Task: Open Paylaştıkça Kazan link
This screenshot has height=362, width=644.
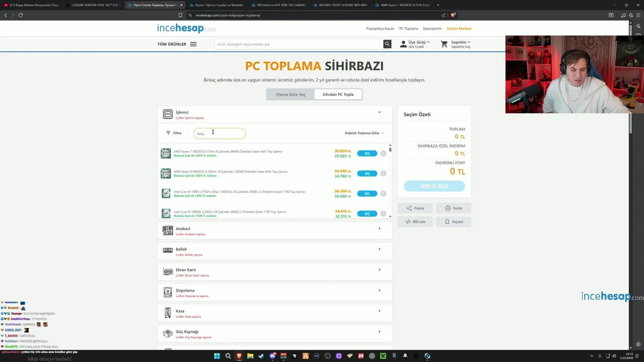Action: 380,29
